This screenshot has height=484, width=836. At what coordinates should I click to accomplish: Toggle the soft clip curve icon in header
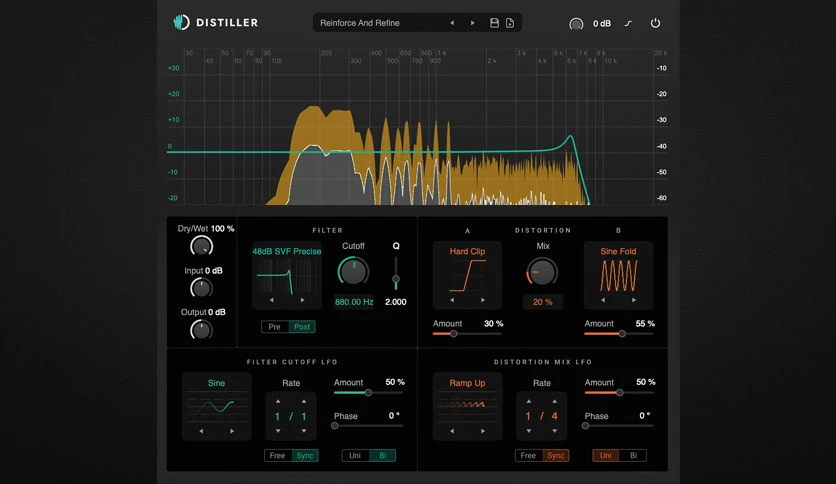point(628,23)
